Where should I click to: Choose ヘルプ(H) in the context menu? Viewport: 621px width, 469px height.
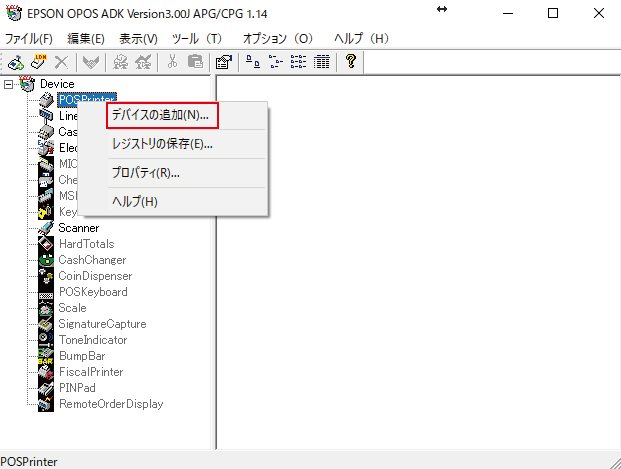pos(135,202)
